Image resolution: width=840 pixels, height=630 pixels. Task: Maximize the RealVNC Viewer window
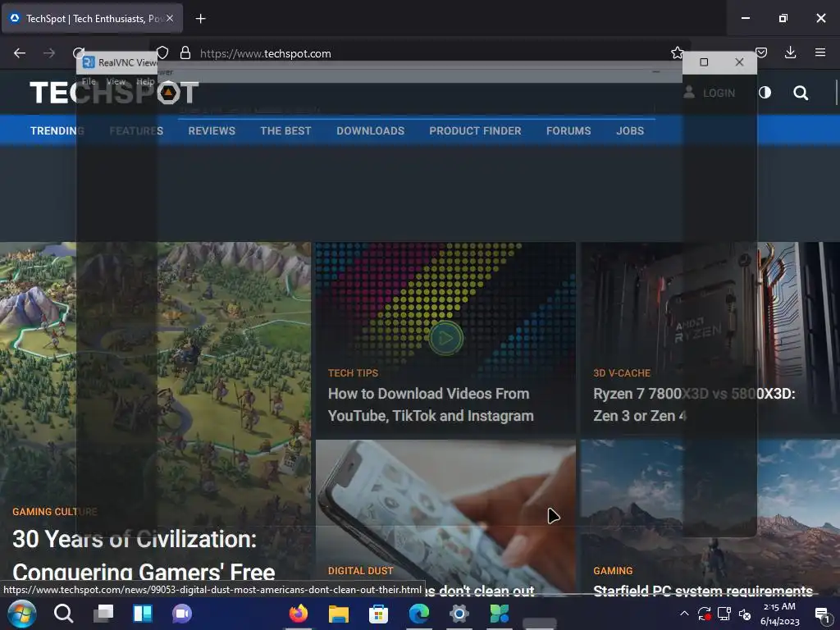tap(704, 62)
